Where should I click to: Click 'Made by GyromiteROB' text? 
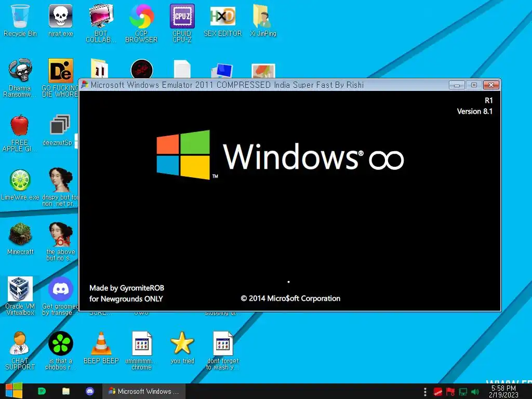click(127, 288)
